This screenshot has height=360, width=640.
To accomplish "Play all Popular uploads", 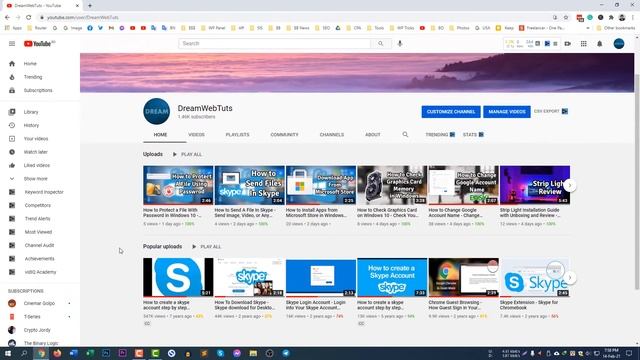I will pos(207,247).
